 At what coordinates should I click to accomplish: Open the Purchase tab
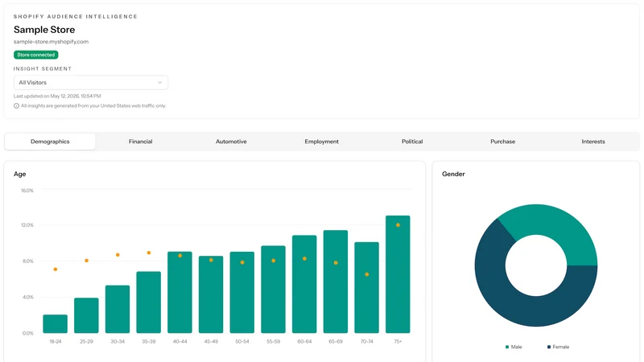click(x=502, y=142)
